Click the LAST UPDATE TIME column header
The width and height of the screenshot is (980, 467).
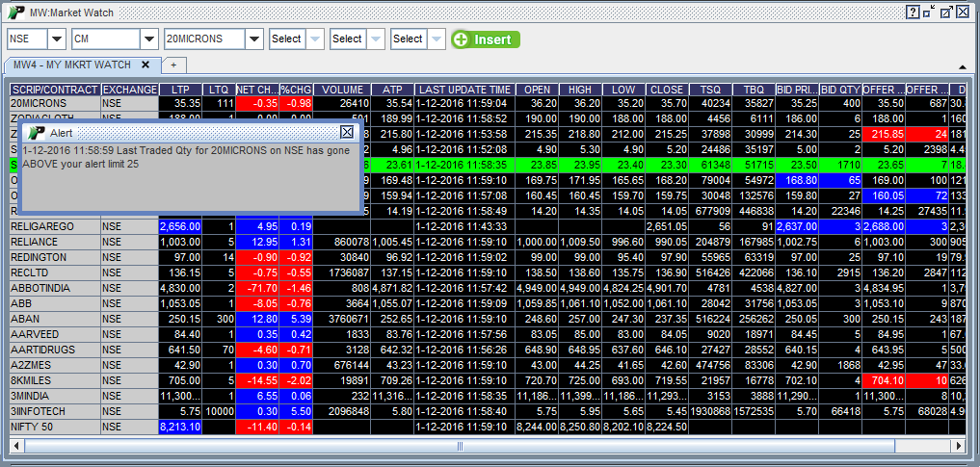464,90
